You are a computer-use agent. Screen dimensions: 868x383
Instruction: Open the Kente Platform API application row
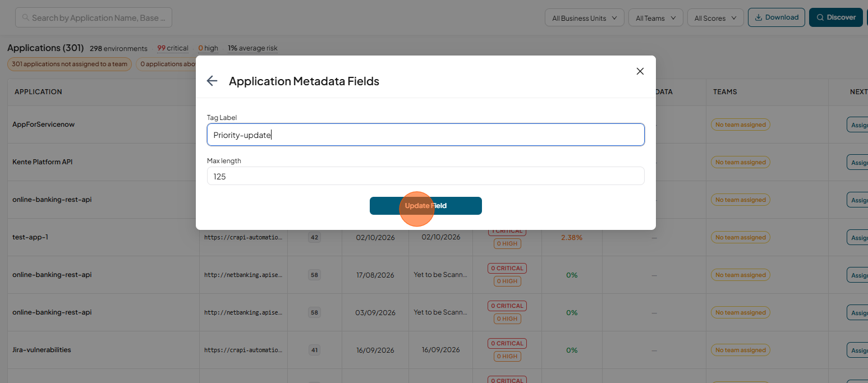pos(43,162)
